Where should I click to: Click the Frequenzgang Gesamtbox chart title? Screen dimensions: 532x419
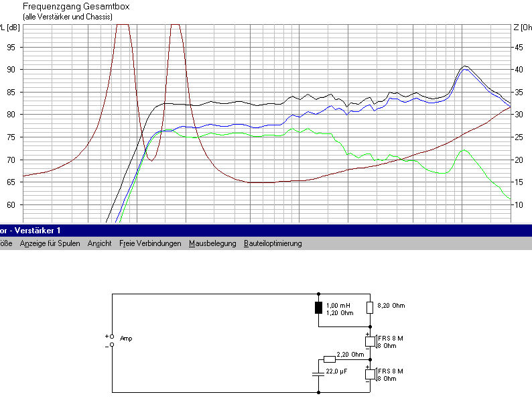click(76, 7)
